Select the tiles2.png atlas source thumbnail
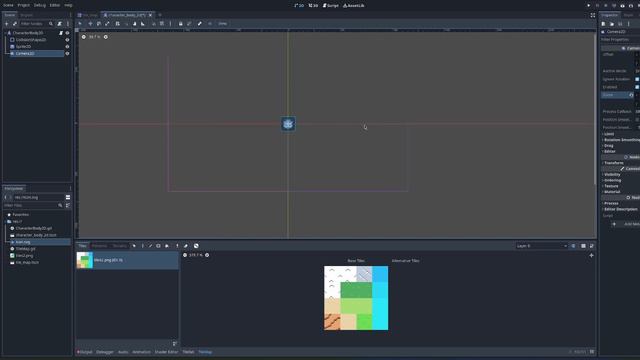The width and height of the screenshot is (640, 360). click(85, 260)
